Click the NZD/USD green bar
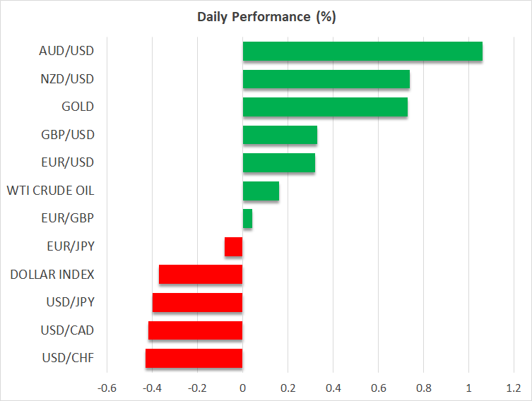Image resolution: width=532 pixels, height=401 pixels. point(326,79)
